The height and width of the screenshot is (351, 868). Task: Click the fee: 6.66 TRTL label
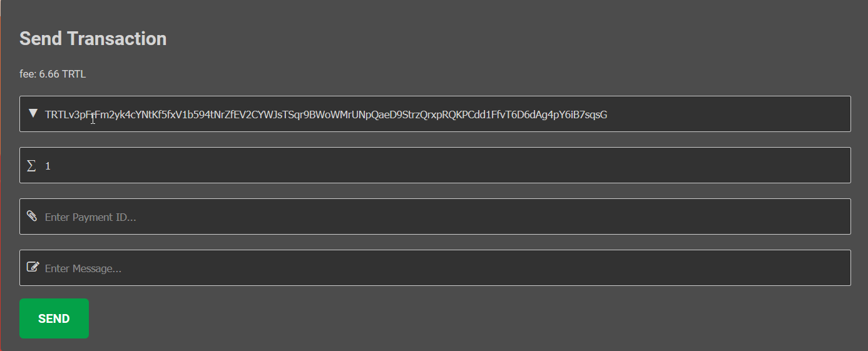(53, 74)
